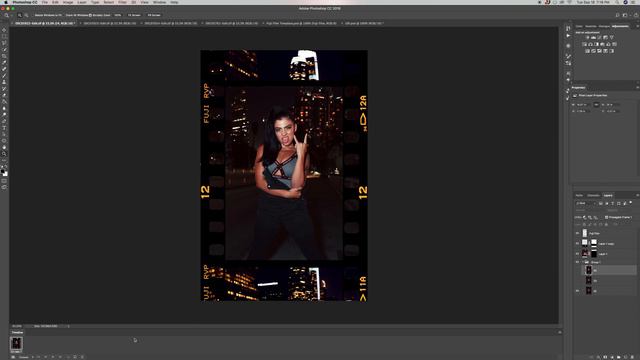Add a Levels adjustment
Viewport: 640px width, 360px height.
(593, 38)
